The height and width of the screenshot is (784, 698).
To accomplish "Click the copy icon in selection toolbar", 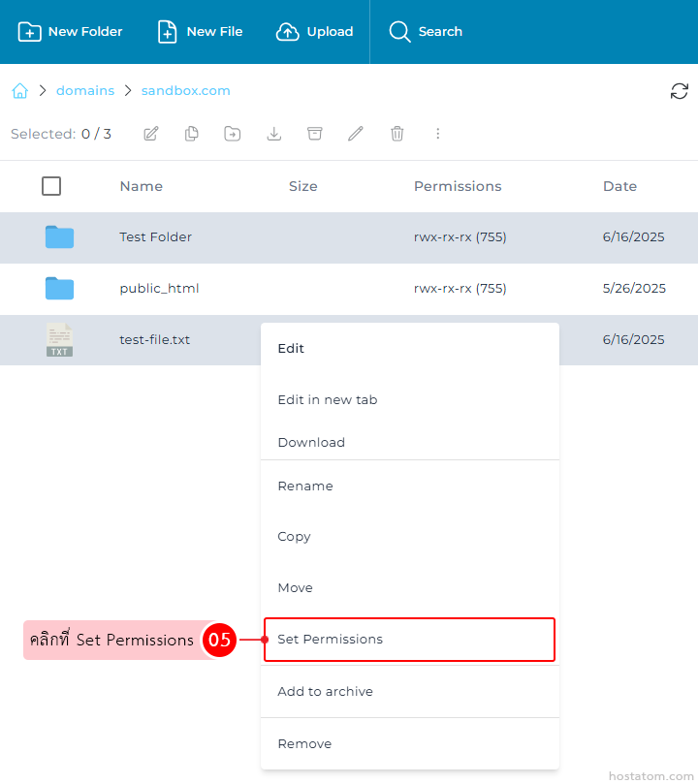I will coord(192,134).
